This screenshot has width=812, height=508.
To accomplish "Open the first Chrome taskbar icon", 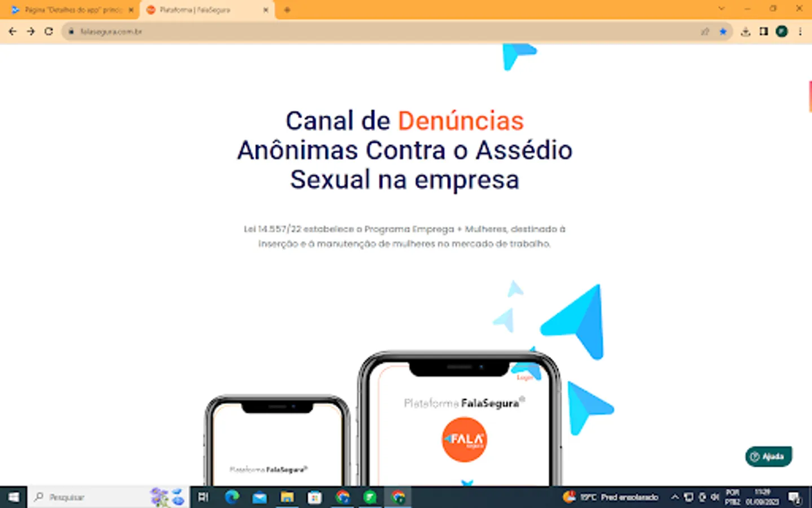I will pyautogui.click(x=342, y=497).
